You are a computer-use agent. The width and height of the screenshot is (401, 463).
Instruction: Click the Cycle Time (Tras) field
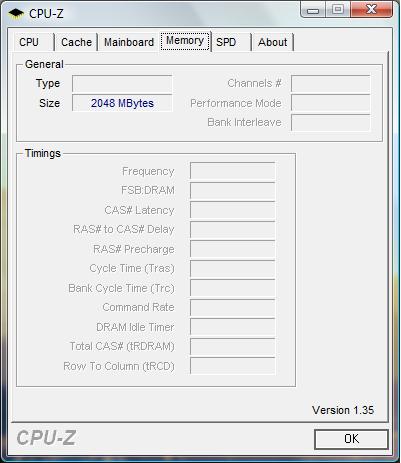(x=232, y=269)
